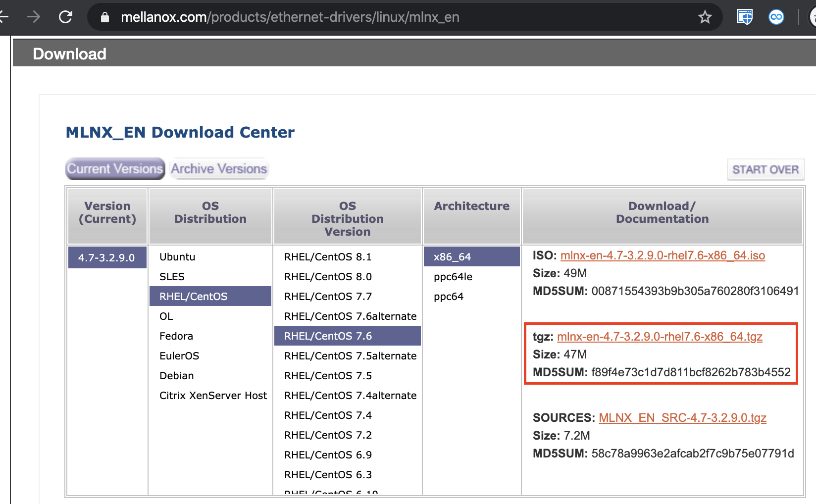
Task: Click the padlock site security icon
Action: point(104,17)
